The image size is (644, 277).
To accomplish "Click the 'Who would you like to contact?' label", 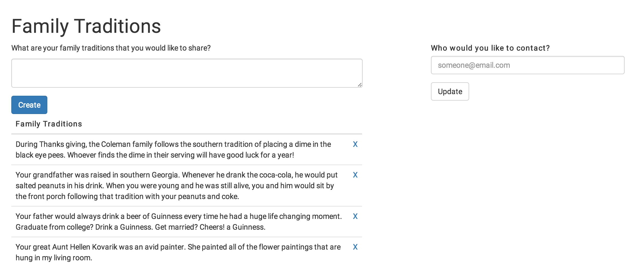I will 490,48.
